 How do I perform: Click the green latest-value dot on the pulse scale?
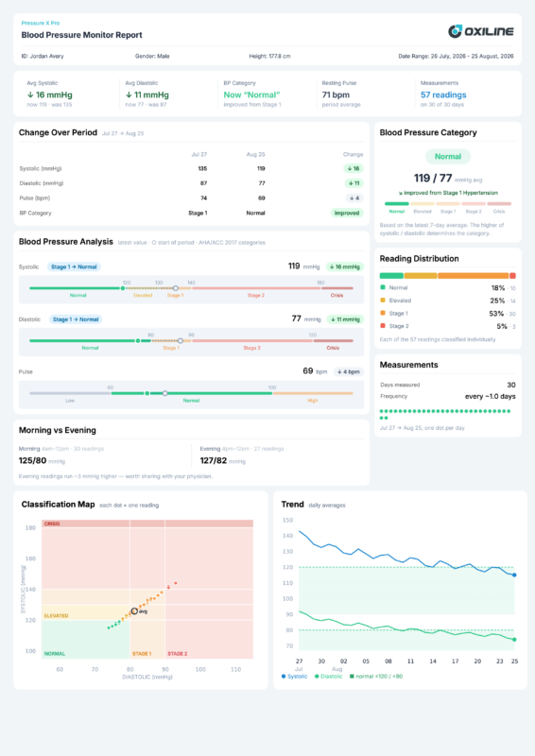[147, 393]
